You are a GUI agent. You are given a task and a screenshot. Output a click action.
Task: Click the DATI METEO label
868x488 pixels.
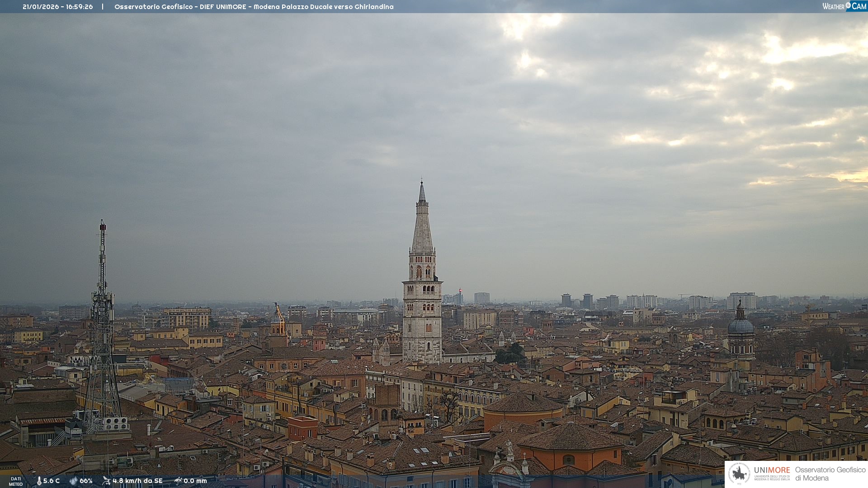[x=16, y=481]
